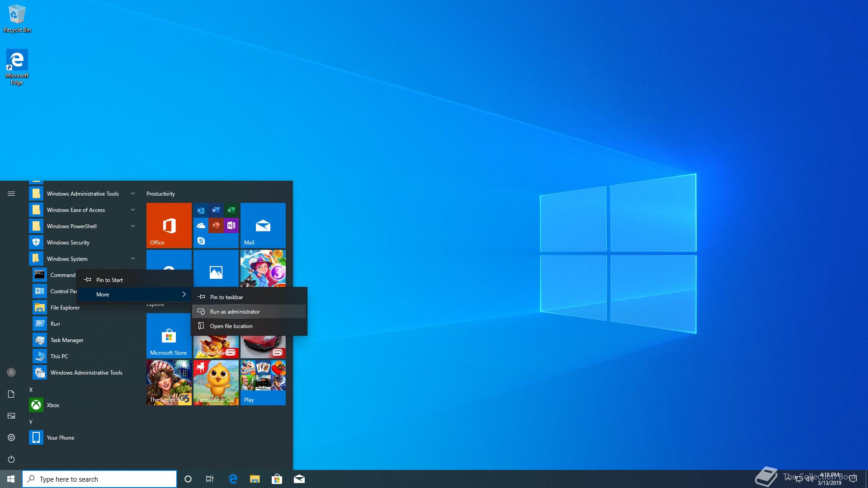Image resolution: width=868 pixels, height=488 pixels.
Task: Open Documents from Start sidebar
Action: click(x=11, y=394)
